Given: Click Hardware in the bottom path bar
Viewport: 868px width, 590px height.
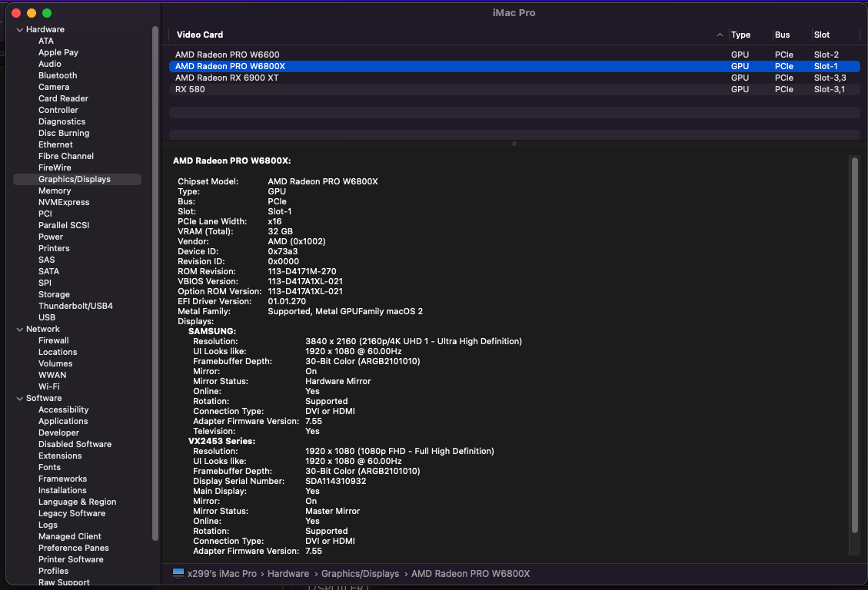Looking at the screenshot, I should (288, 574).
